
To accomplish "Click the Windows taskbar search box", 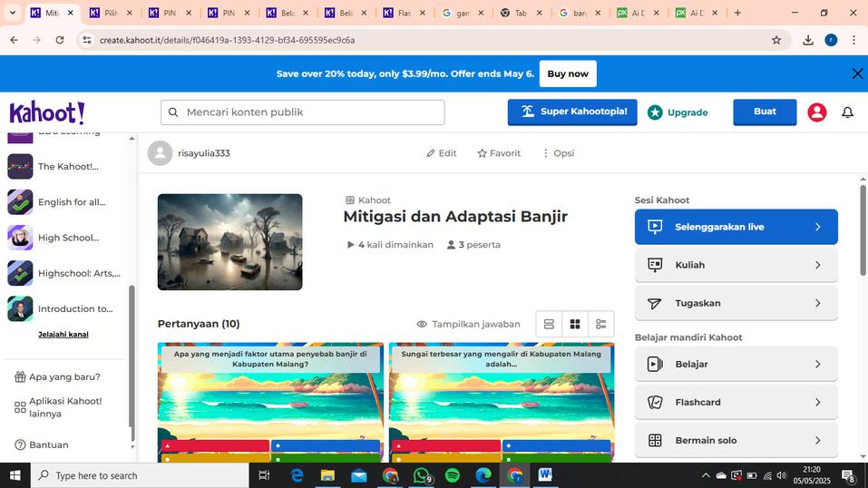I will (x=139, y=475).
